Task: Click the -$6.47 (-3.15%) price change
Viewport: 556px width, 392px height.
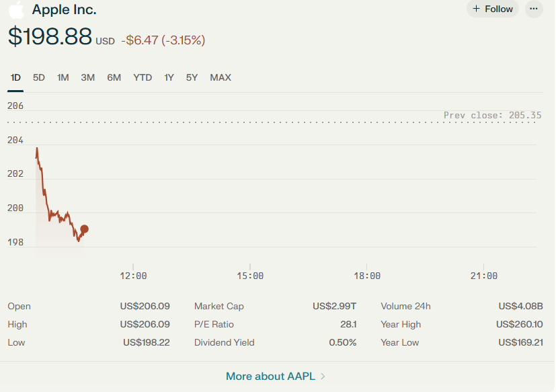Action: pos(163,40)
